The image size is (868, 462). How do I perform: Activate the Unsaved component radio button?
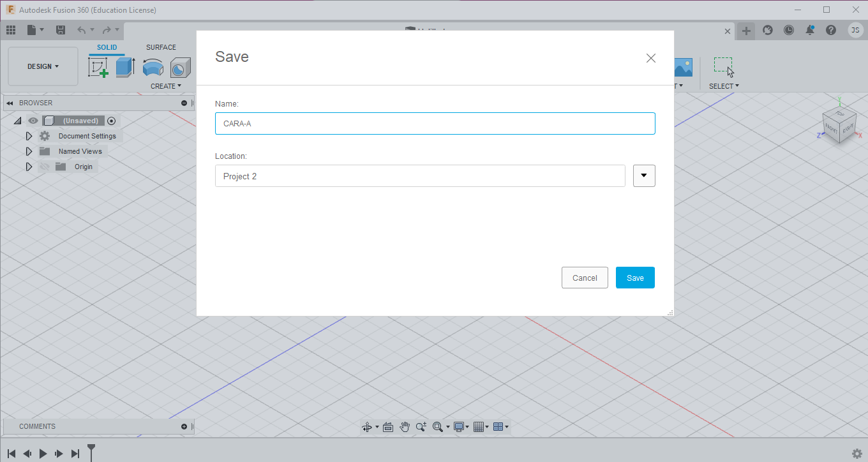click(x=112, y=121)
